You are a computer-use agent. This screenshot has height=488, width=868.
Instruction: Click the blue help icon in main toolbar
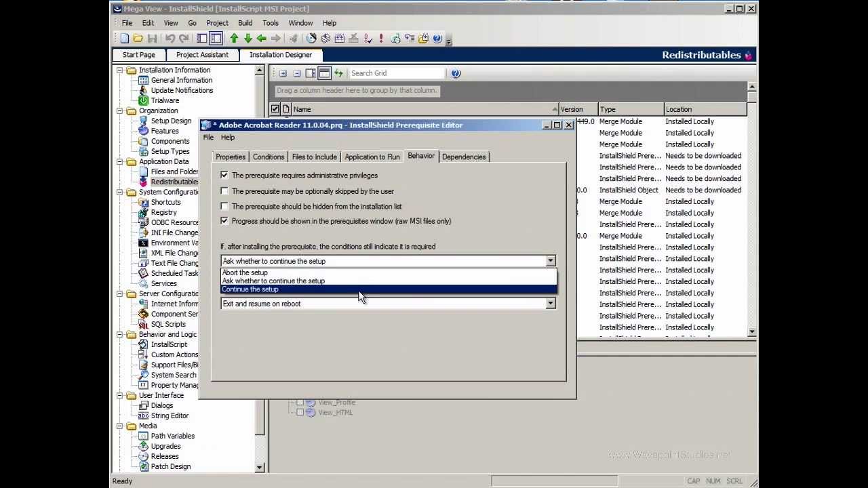pyautogui.click(x=437, y=39)
